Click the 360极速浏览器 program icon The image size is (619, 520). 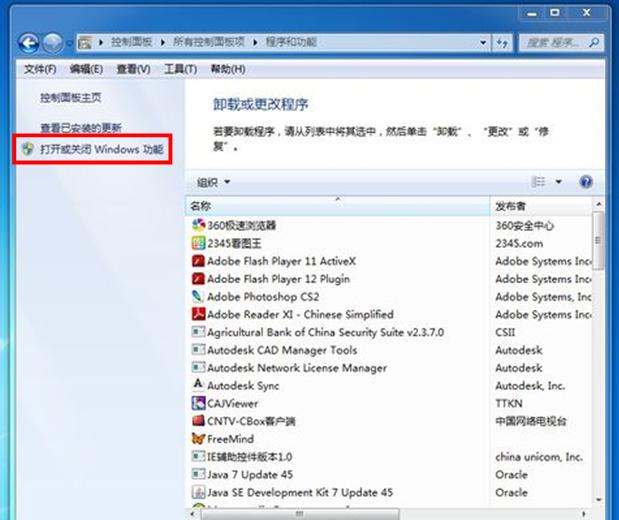point(198,225)
